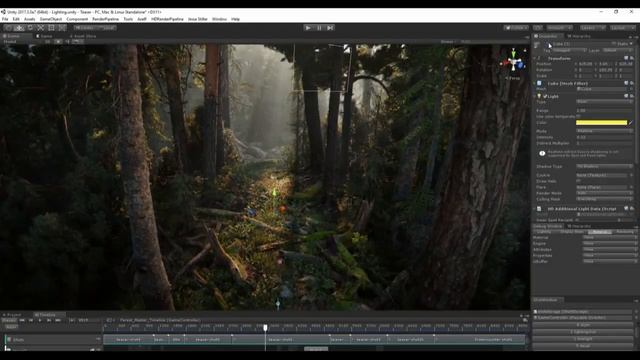
Task: Collapse the Transform component foldout
Action: click(x=535, y=58)
